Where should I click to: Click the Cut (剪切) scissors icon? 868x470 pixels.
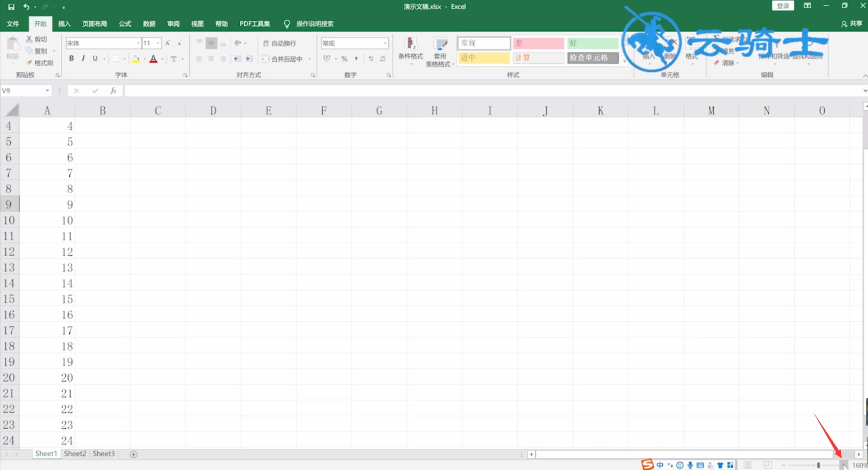coord(29,39)
